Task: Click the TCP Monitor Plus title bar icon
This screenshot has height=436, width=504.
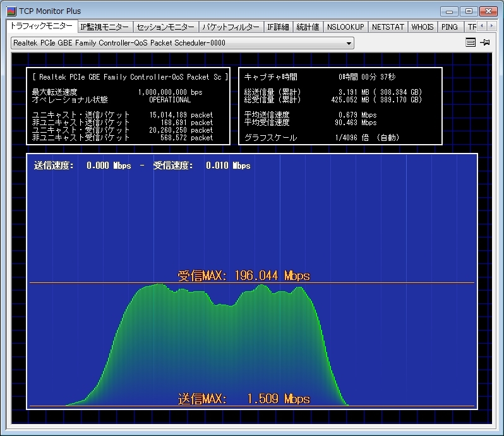Action: 11,11
